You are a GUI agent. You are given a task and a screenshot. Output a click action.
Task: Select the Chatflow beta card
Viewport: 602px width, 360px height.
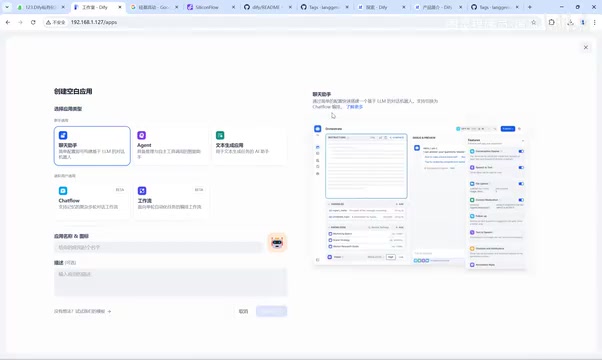point(92,201)
